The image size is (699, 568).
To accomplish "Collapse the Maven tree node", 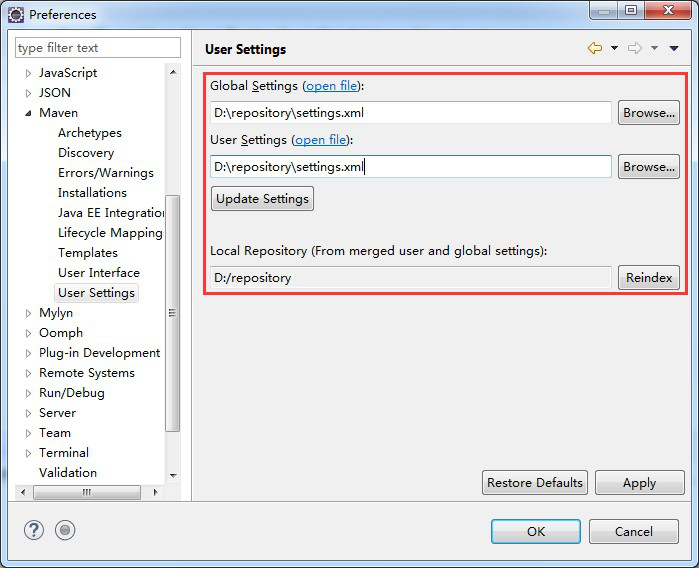I will pyautogui.click(x=28, y=113).
